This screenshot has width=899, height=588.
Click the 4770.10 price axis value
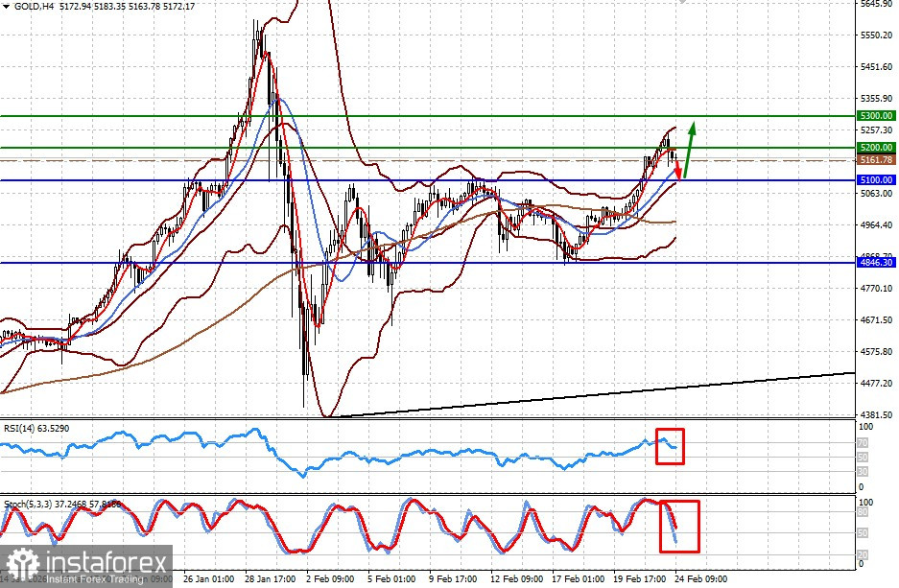tap(877, 289)
